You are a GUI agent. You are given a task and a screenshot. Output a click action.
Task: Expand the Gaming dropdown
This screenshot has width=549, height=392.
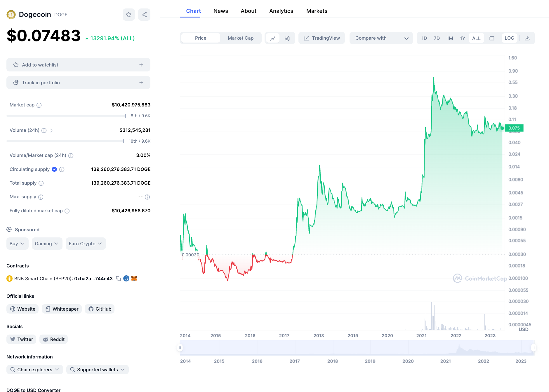47,244
